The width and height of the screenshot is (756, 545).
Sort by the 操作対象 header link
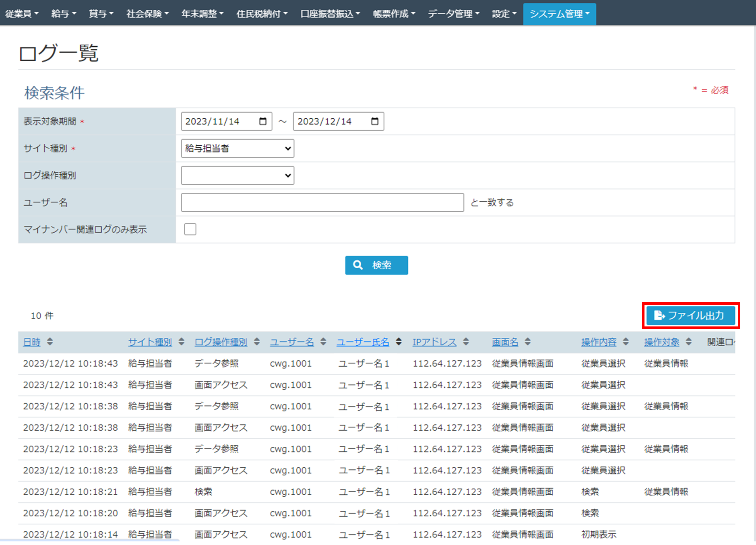662,342
